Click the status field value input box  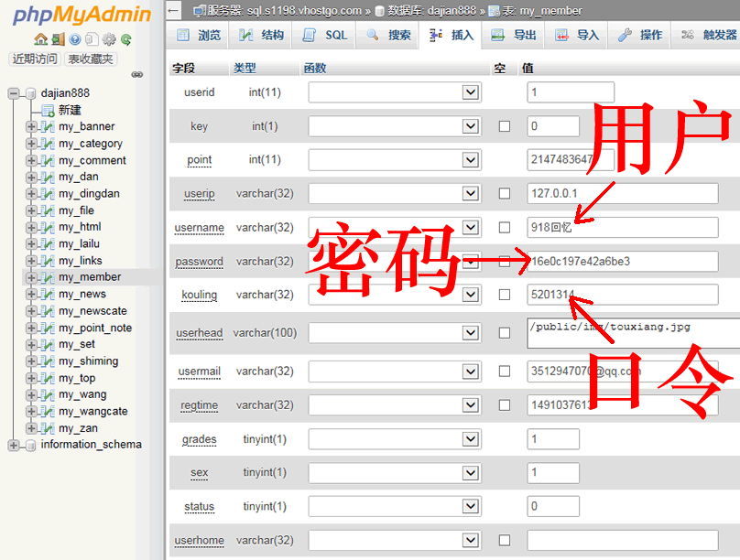pyautogui.click(x=553, y=506)
